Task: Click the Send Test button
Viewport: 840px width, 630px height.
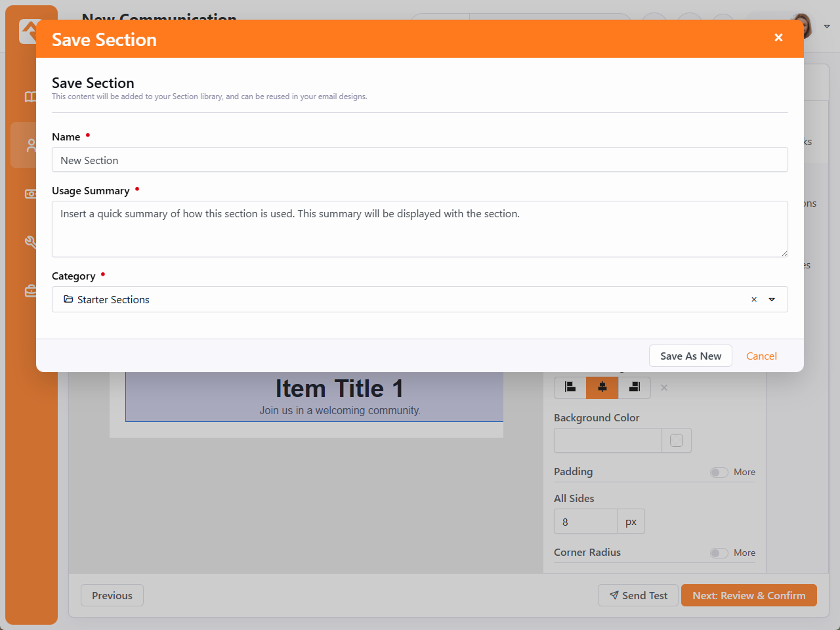Action: click(638, 595)
